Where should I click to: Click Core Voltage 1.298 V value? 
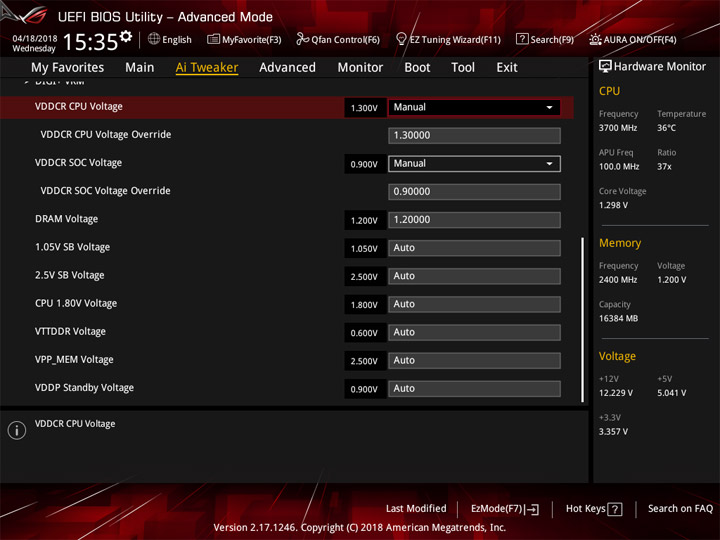tap(613, 205)
